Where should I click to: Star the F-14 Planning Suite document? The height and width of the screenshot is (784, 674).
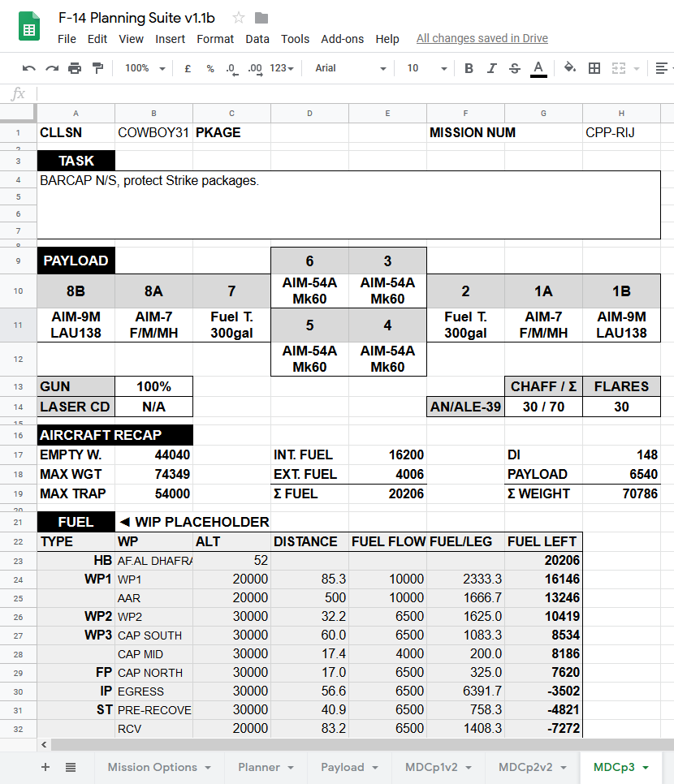point(239,18)
